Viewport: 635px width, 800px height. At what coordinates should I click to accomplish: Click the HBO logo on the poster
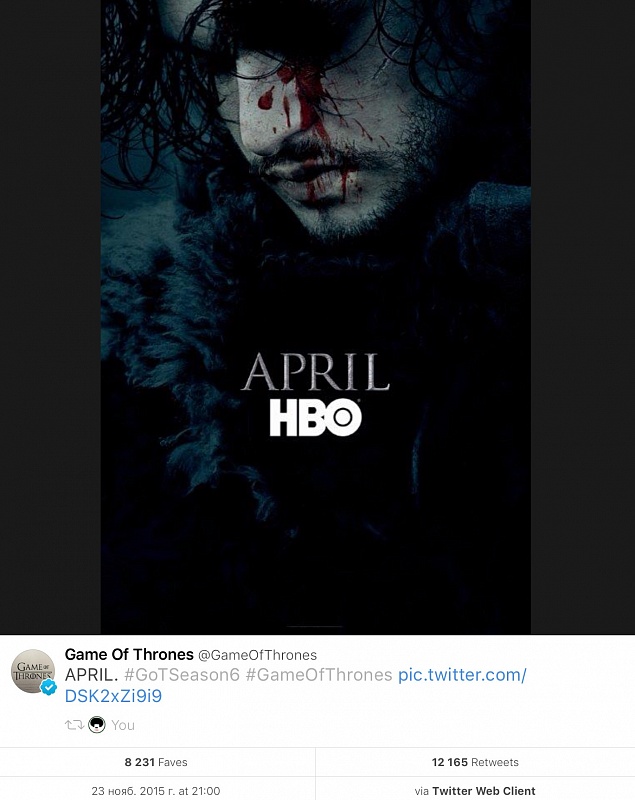coord(315,417)
